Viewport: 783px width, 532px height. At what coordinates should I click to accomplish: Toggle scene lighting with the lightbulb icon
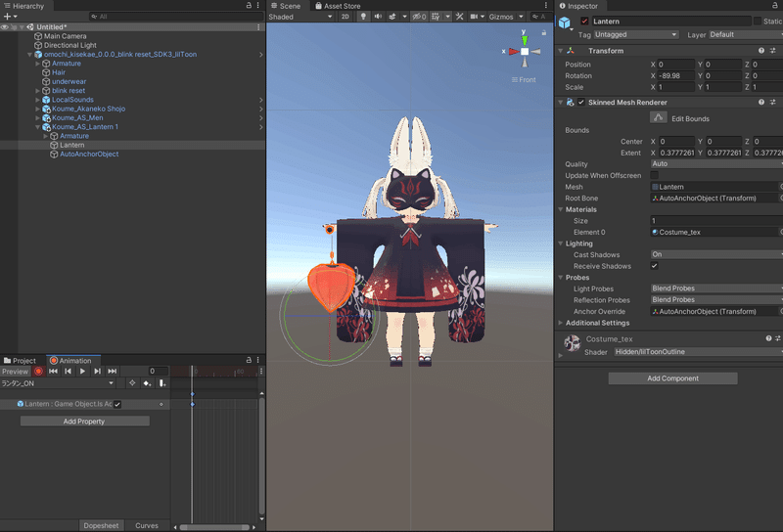363,17
